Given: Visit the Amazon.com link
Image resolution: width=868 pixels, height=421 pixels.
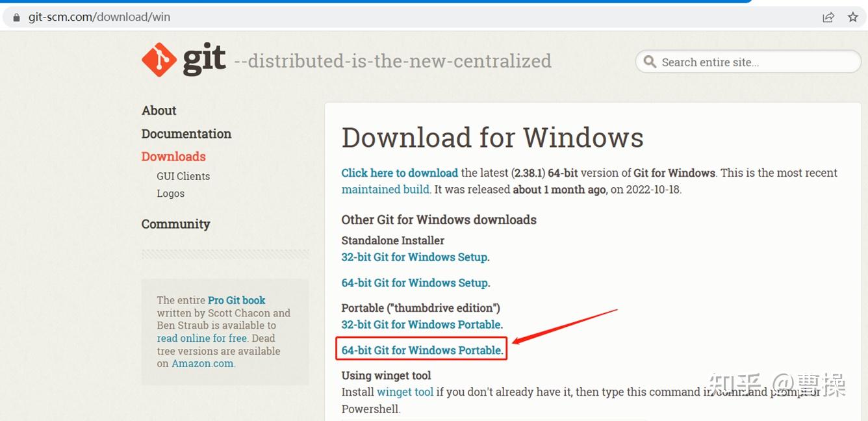Looking at the screenshot, I should coord(202,363).
